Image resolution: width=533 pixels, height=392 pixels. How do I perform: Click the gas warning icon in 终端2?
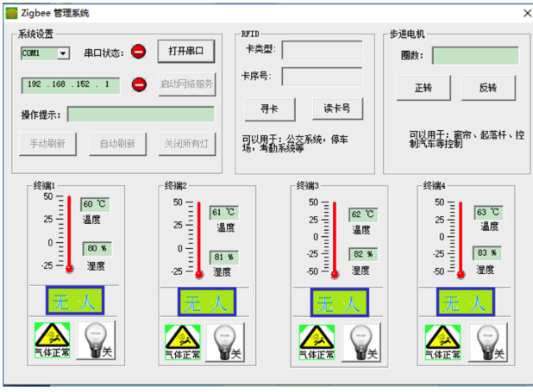(181, 341)
